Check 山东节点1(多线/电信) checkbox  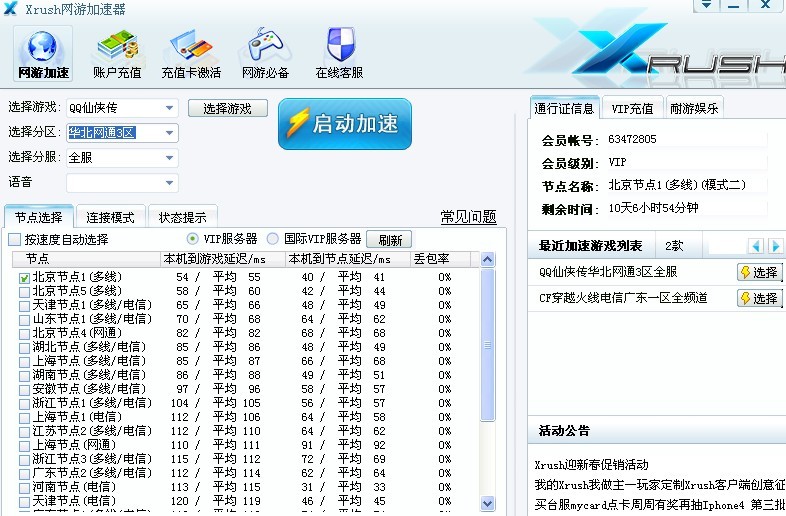[24, 320]
